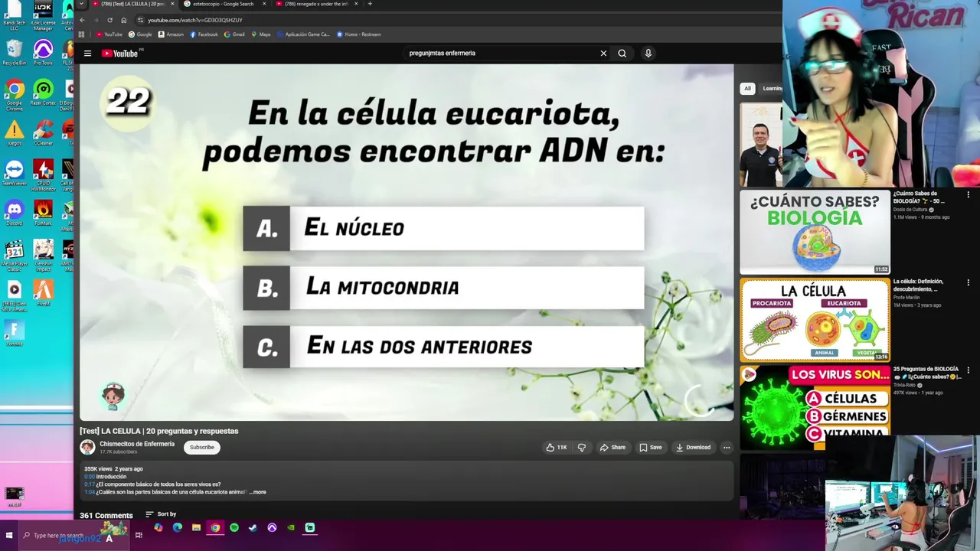Open File Explorer from the taskbar
The height and width of the screenshot is (551, 980).
click(196, 528)
